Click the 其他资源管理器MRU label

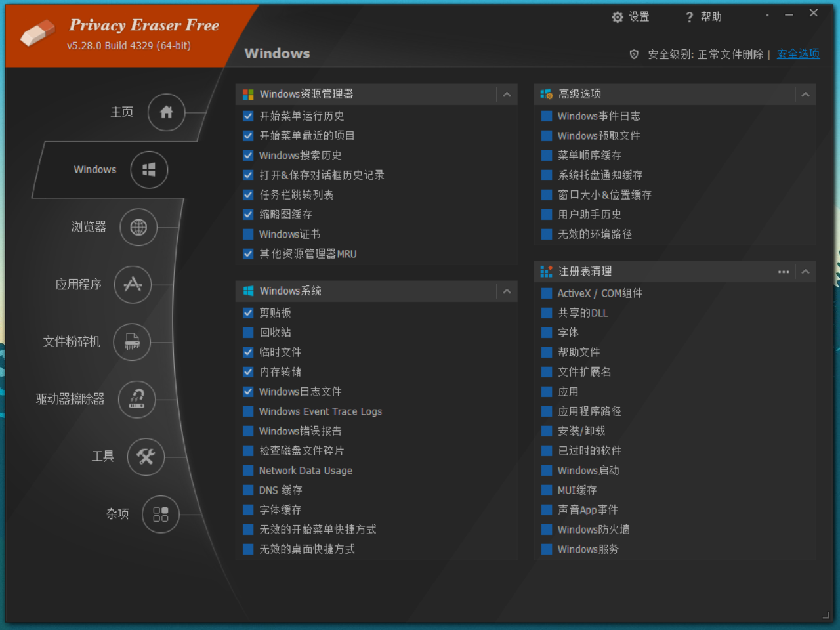[308, 254]
